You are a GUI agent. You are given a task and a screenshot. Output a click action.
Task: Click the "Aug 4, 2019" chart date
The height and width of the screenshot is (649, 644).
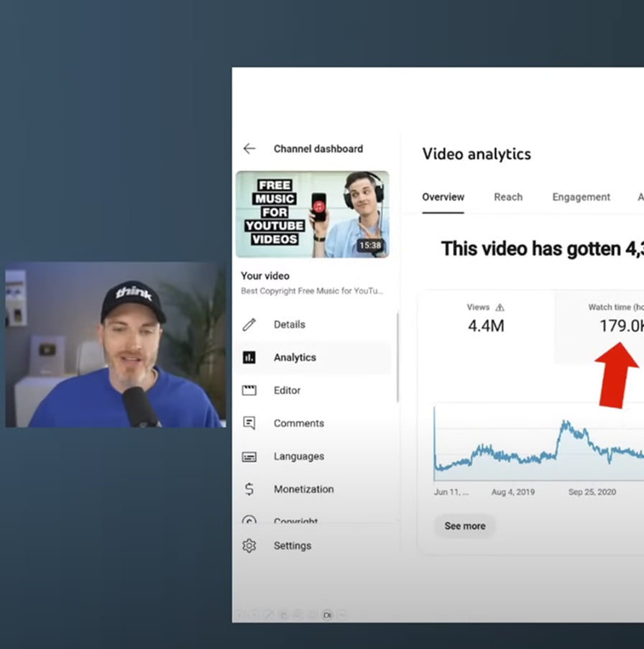click(x=513, y=492)
